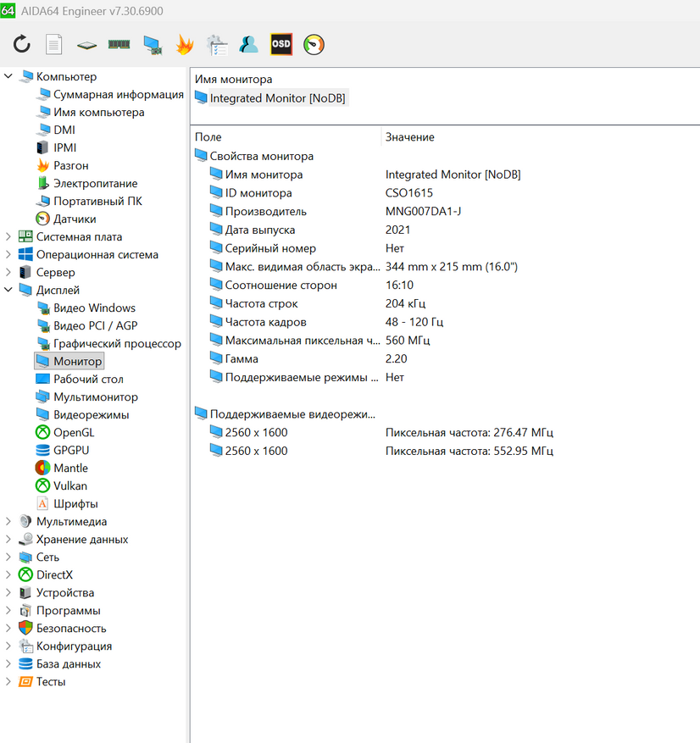Expand the Мультимедиа tree node

[x=8, y=522]
